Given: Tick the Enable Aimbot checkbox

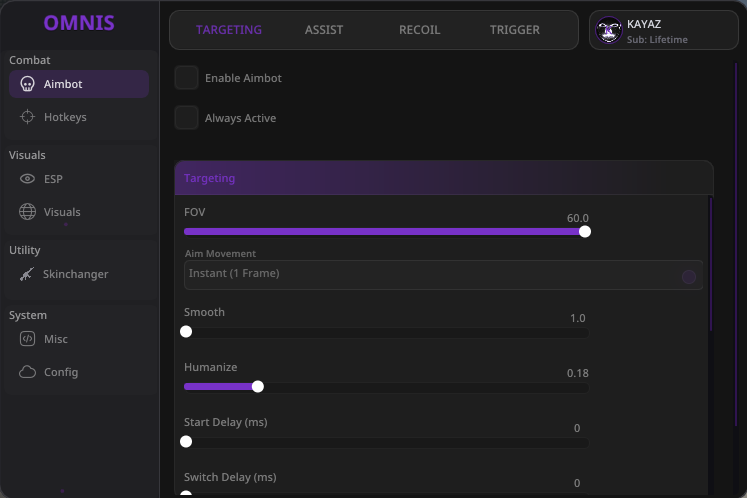Looking at the screenshot, I should [186, 78].
